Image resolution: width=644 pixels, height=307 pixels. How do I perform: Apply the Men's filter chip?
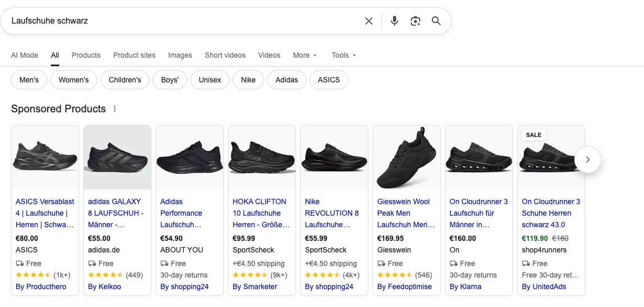pos(29,80)
